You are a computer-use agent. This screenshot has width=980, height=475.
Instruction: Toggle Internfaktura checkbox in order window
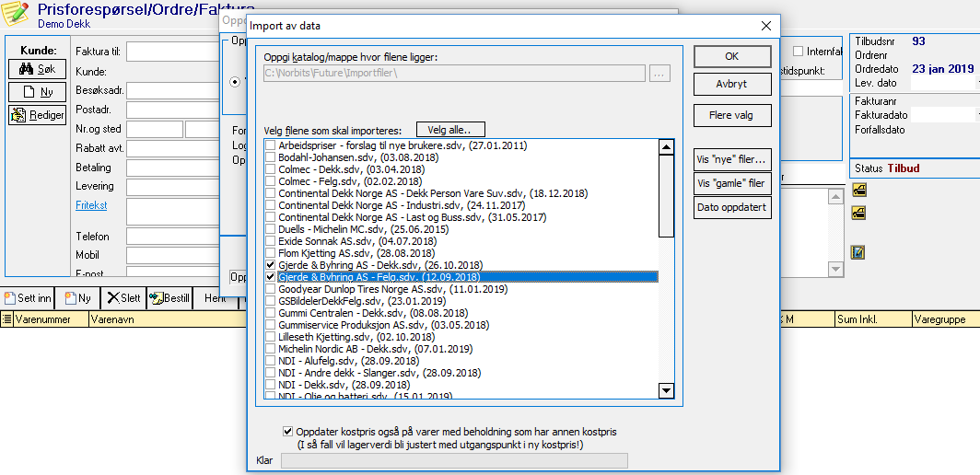pyautogui.click(x=798, y=52)
